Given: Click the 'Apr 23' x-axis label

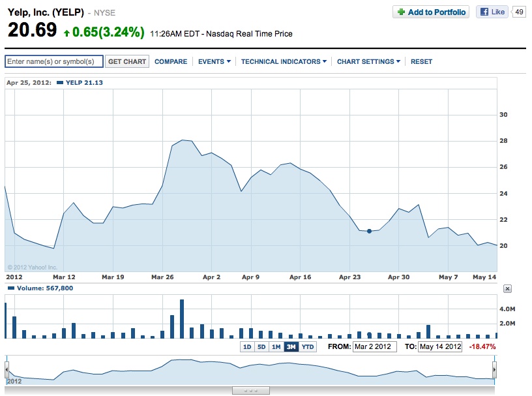Looking at the screenshot, I should click(x=350, y=277).
